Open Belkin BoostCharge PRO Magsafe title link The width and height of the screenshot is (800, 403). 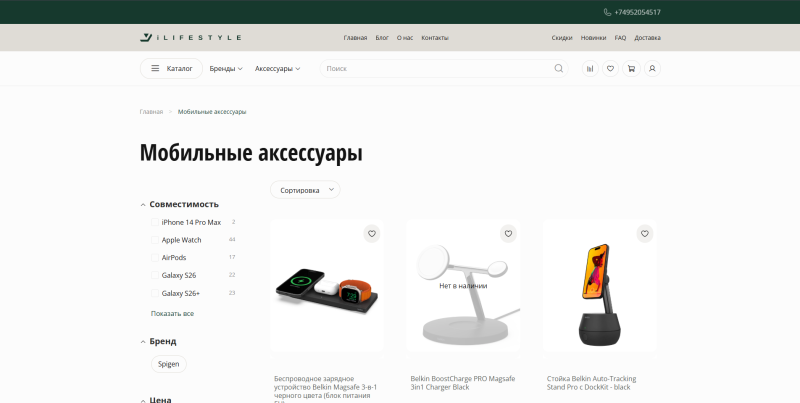(x=463, y=383)
